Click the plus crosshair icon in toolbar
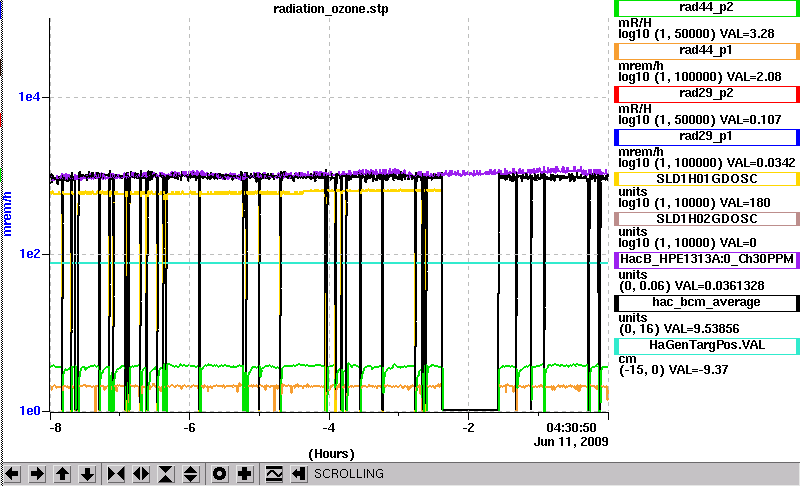Image resolution: width=800 pixels, height=486 pixels. coord(245,474)
